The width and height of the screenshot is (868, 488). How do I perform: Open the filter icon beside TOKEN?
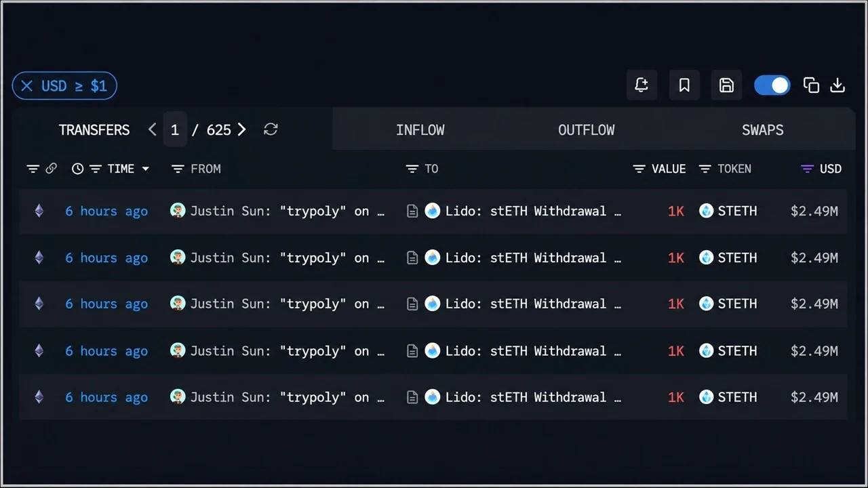point(705,169)
